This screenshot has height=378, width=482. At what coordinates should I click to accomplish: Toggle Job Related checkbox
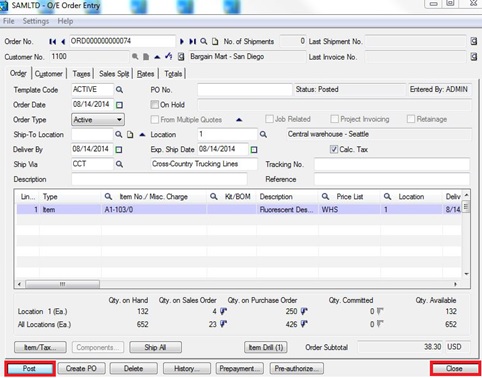click(x=269, y=119)
